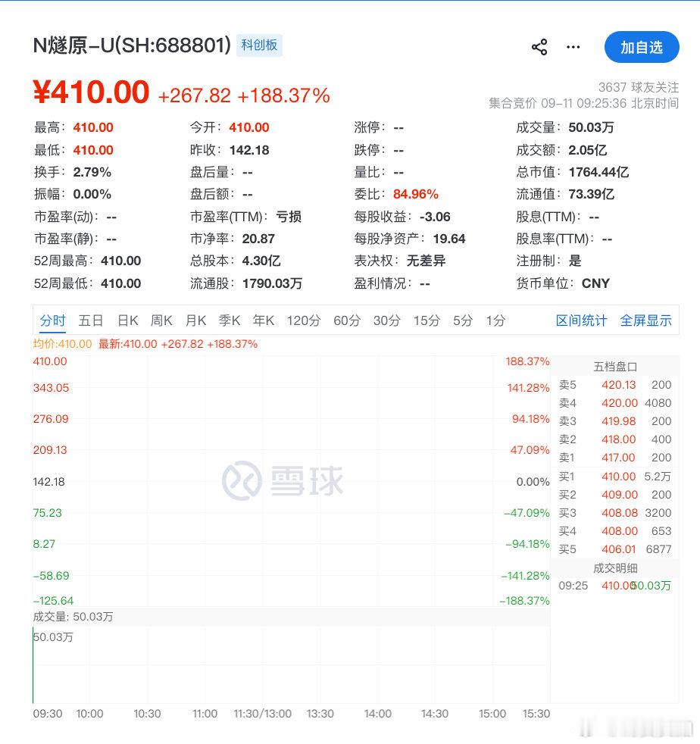
Task: Click the current price ¥410.00
Action: pyautogui.click(x=91, y=92)
